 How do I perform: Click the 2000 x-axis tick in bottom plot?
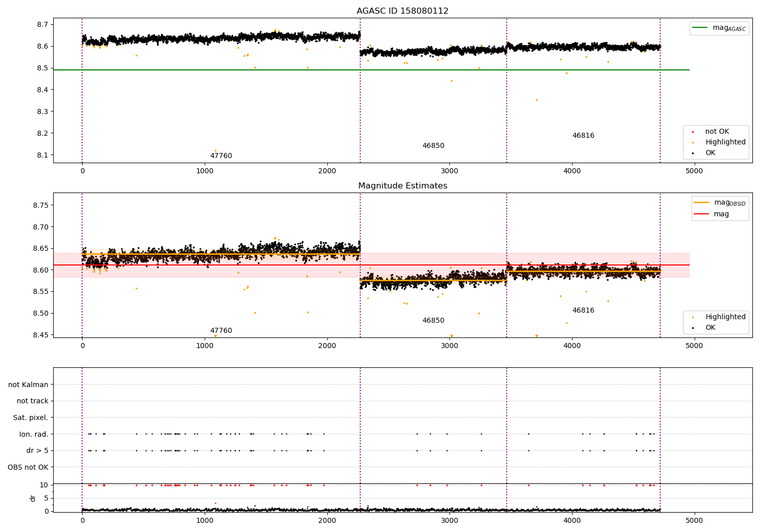pos(327,520)
